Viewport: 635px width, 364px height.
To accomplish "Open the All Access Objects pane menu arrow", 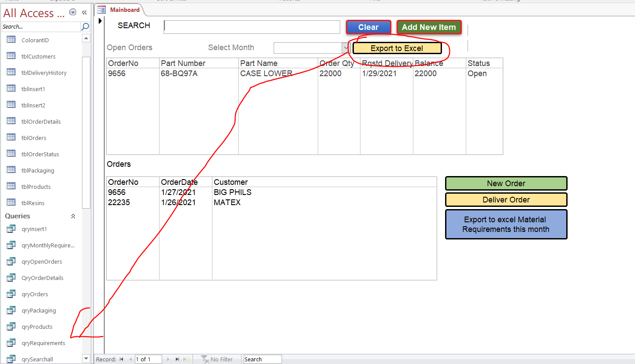I will tap(73, 13).
